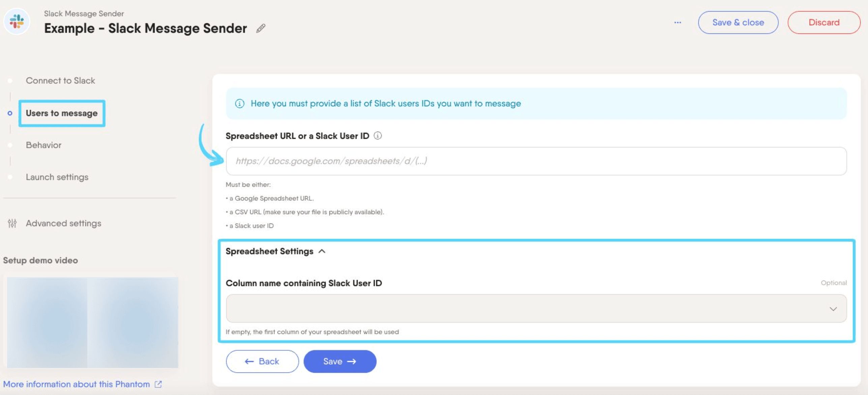The width and height of the screenshot is (868, 395).
Task: Click 'a CSV URL' hint text
Action: coord(307,212)
